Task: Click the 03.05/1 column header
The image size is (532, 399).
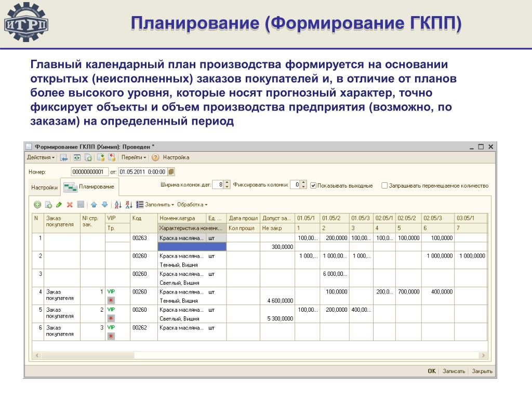Action: tap(471, 218)
